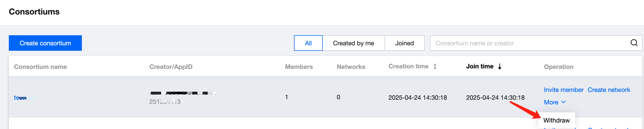The image size is (644, 129).
Task: Filter list by Joined consortiums
Action: coord(404,43)
